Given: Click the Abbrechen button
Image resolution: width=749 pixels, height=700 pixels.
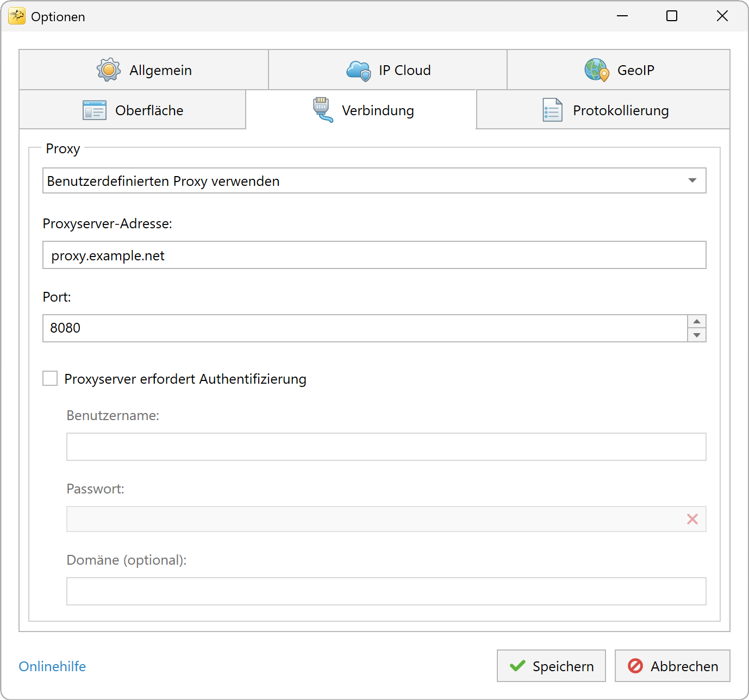Looking at the screenshot, I should 672,666.
